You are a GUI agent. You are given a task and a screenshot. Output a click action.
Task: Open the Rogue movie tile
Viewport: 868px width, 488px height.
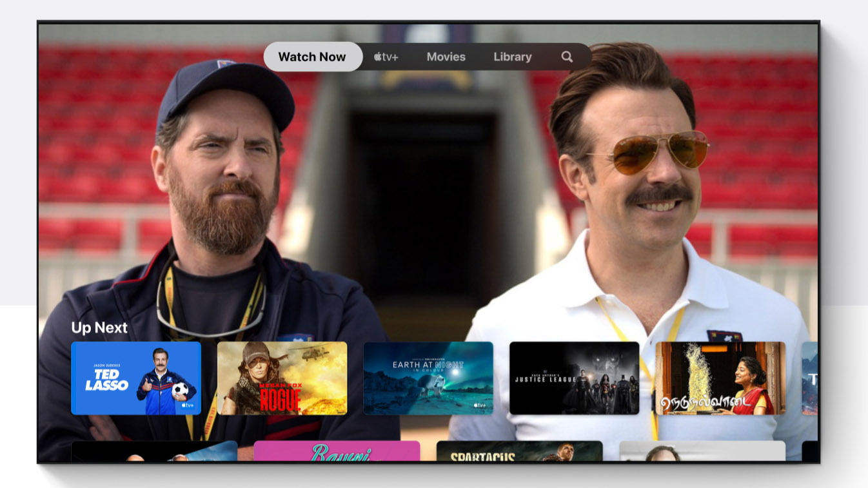tap(282, 378)
